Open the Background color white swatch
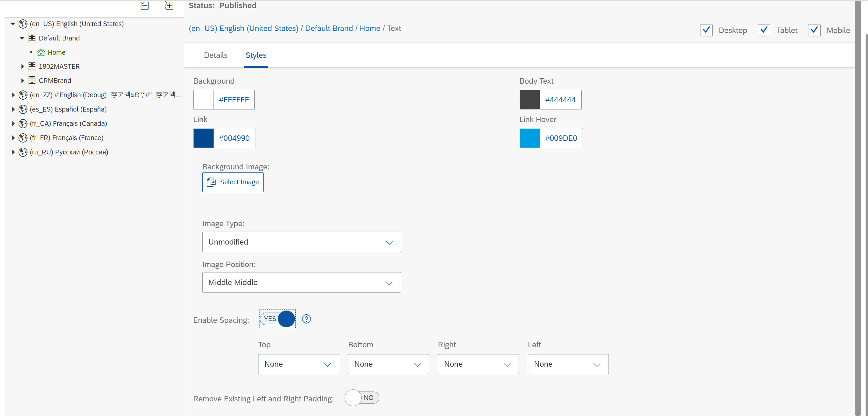This screenshot has width=868, height=416. [x=204, y=100]
